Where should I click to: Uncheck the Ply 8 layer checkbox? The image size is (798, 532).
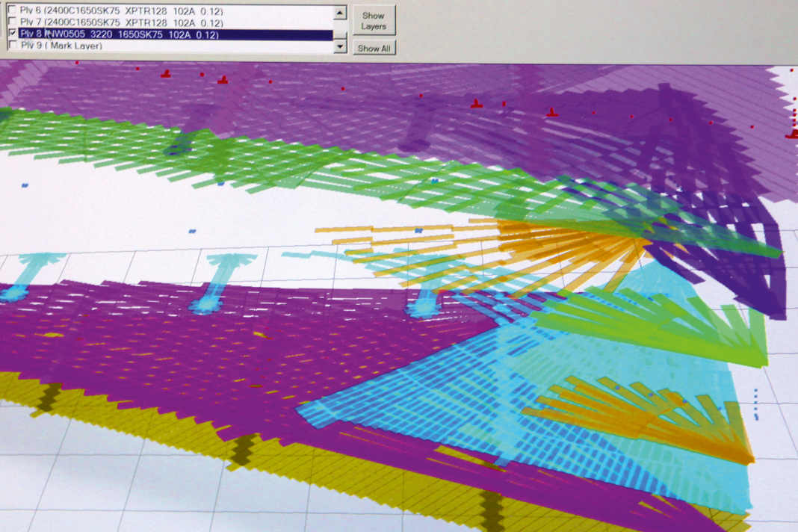tap(11, 34)
